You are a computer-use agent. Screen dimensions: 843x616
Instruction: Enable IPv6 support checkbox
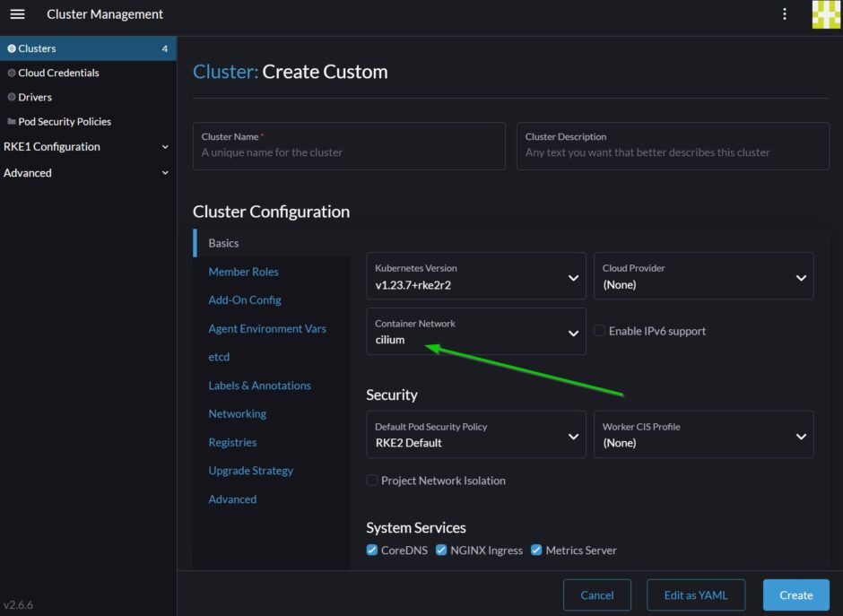[x=599, y=331]
